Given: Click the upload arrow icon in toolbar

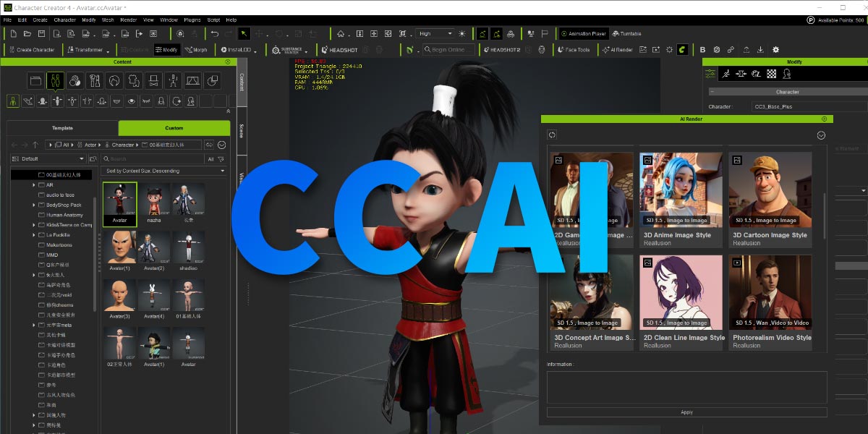Looking at the screenshot, I should point(746,49).
